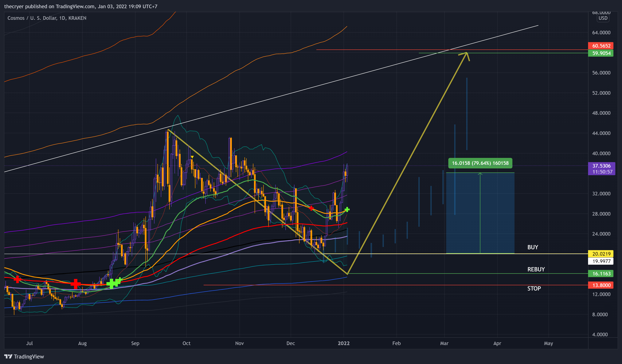Click the Apr time axis label
Screen dimensions: 622x364
[x=497, y=343]
